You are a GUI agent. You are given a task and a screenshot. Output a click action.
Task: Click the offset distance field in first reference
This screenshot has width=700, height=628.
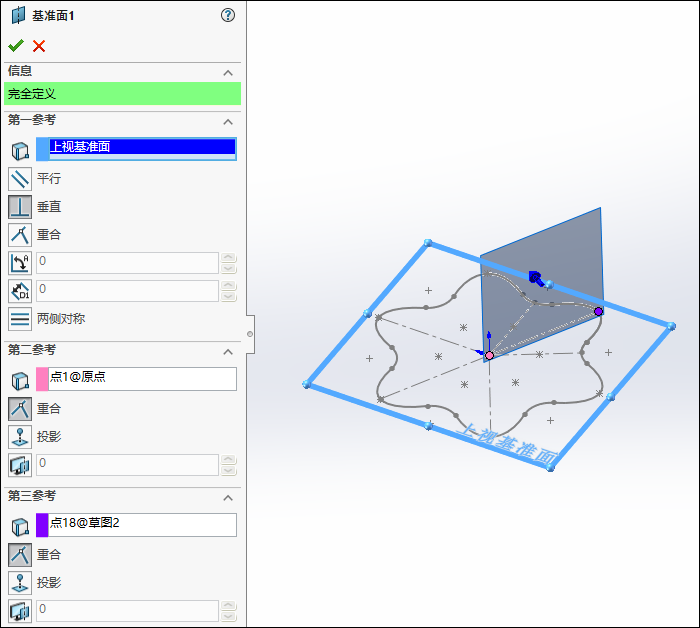coord(127,291)
